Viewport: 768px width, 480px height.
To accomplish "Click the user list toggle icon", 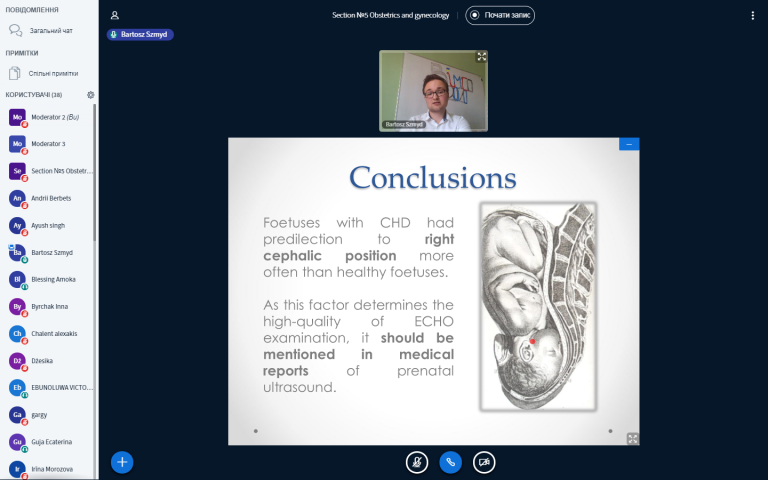I will [x=115, y=15].
